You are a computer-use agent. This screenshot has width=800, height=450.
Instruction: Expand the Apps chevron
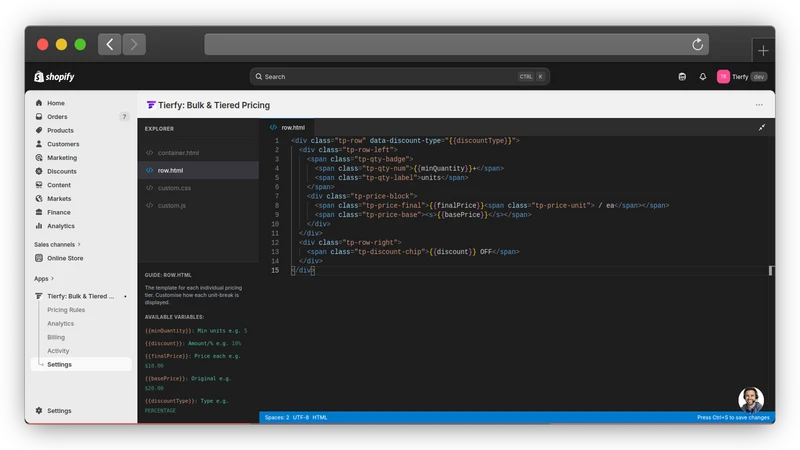pyautogui.click(x=53, y=279)
